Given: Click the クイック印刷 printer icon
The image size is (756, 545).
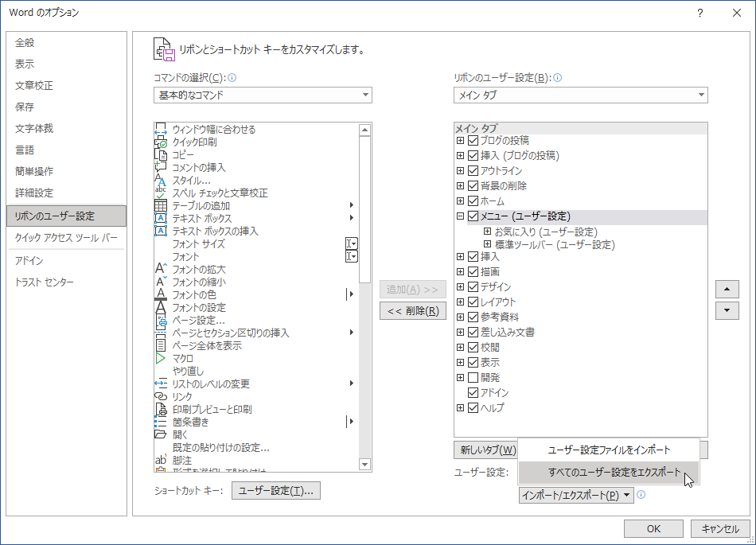Looking at the screenshot, I should [x=161, y=142].
